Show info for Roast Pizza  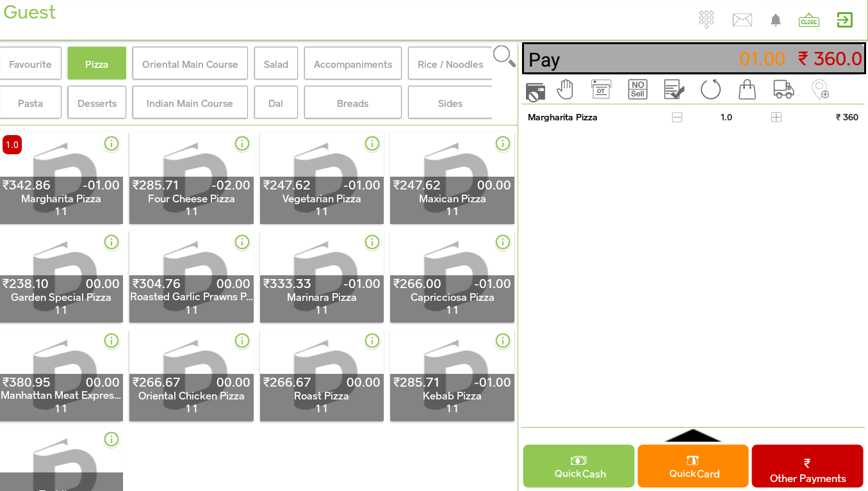click(372, 341)
